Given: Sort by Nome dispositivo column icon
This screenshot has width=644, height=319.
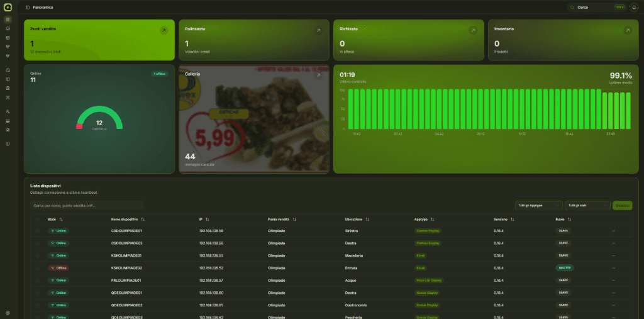Looking at the screenshot, I should (x=143, y=220).
